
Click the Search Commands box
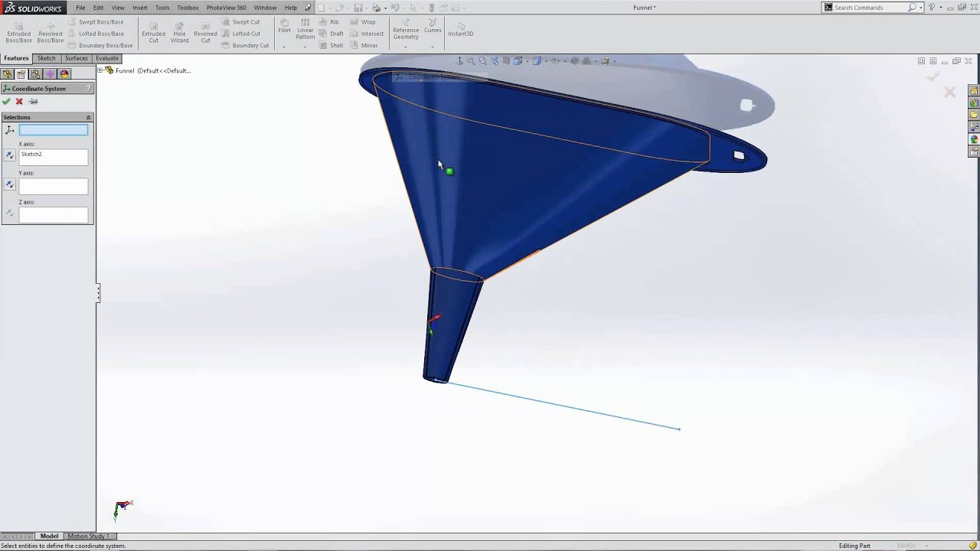pos(871,8)
